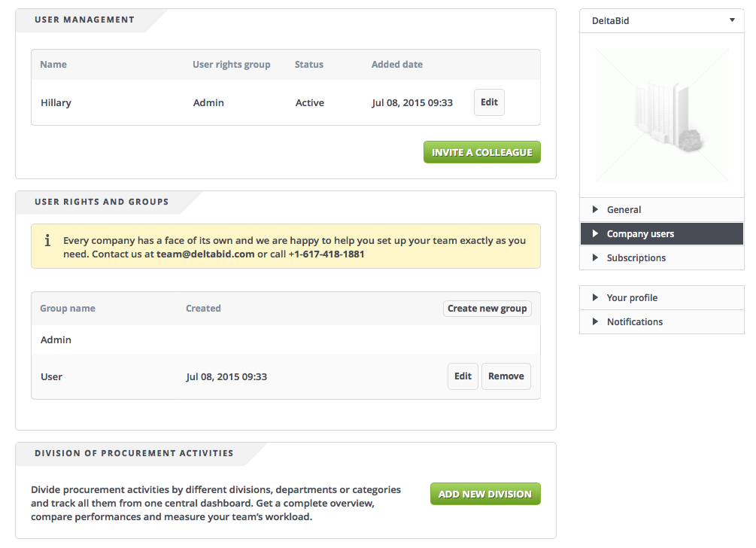Screen dimensions: 756x548
Task: Expand the Subscriptions section arrow
Action: [596, 258]
